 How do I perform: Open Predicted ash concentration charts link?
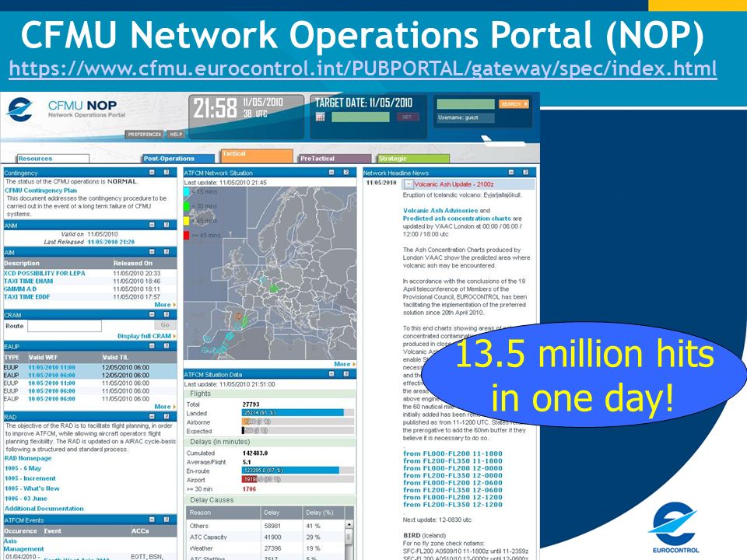457,219
